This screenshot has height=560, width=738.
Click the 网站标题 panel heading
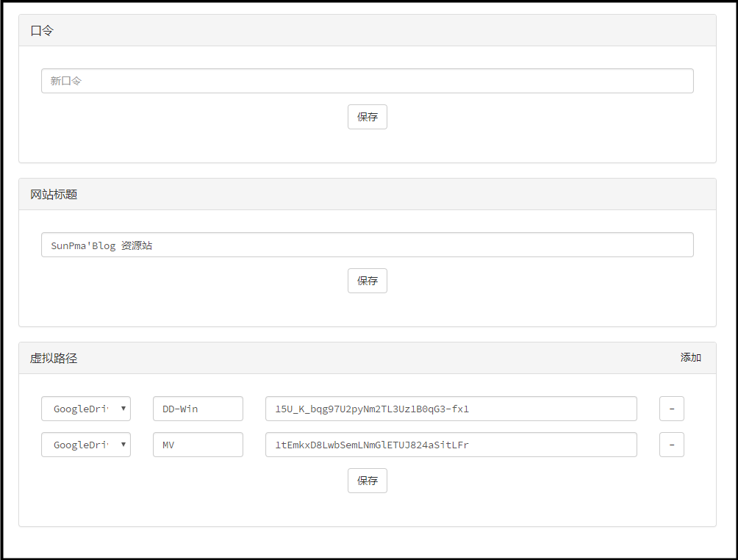tap(54, 195)
